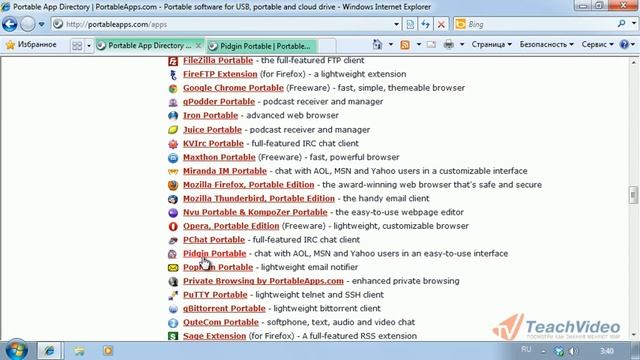Click the page vertical scrollbar thumb
640x360 pixels.
point(633,195)
